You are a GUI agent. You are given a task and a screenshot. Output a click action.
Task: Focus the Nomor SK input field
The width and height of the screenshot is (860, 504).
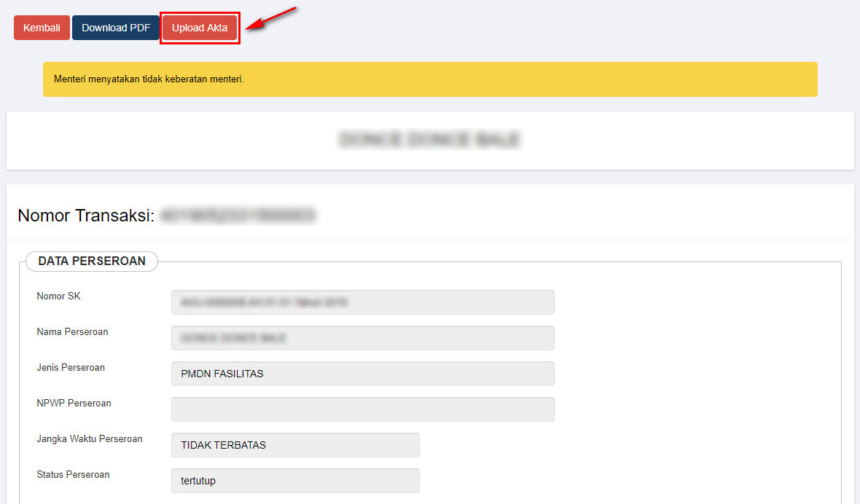click(x=362, y=302)
